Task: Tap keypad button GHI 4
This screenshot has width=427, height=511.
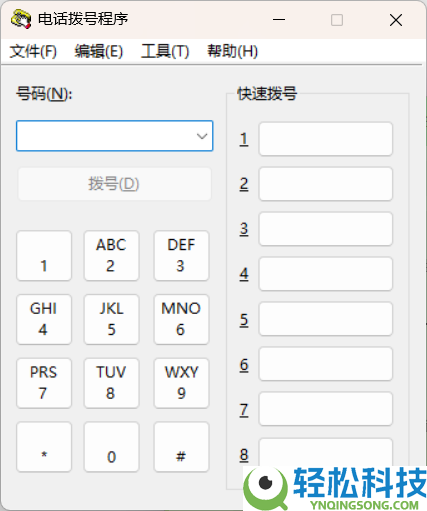Action: (x=44, y=319)
